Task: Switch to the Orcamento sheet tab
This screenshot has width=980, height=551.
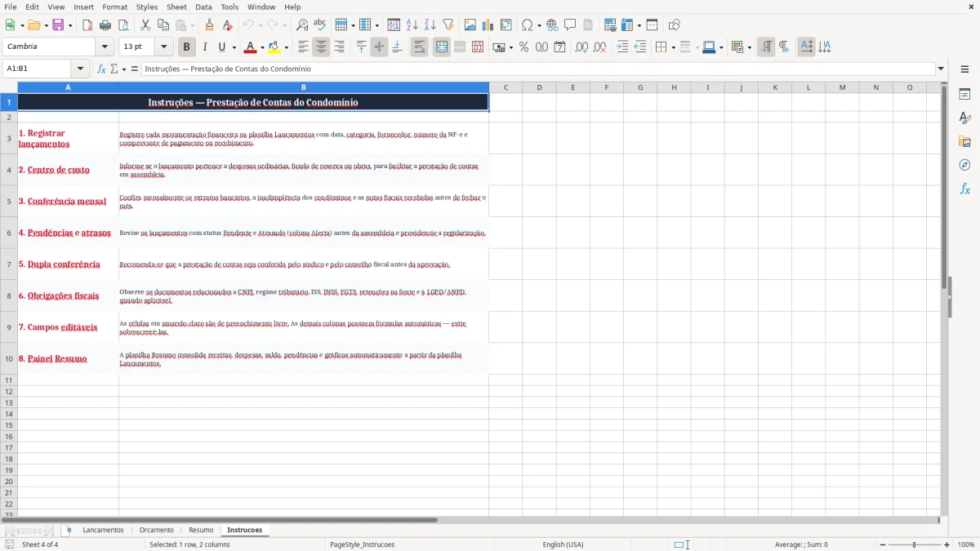Action: click(156, 531)
